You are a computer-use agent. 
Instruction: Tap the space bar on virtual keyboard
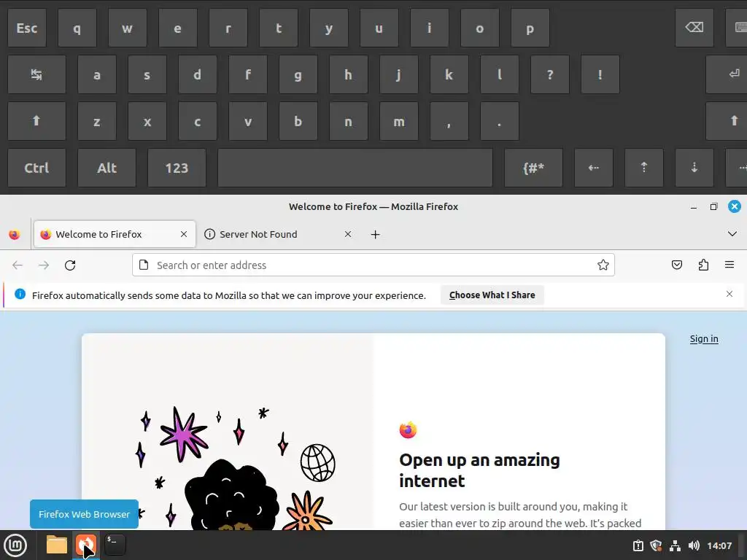point(355,168)
